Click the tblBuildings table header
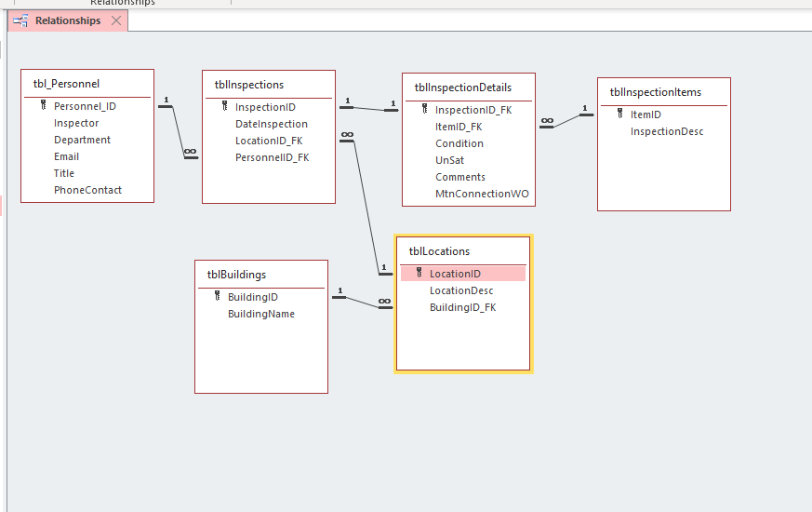Viewport: 812px width, 512px height. click(x=236, y=275)
